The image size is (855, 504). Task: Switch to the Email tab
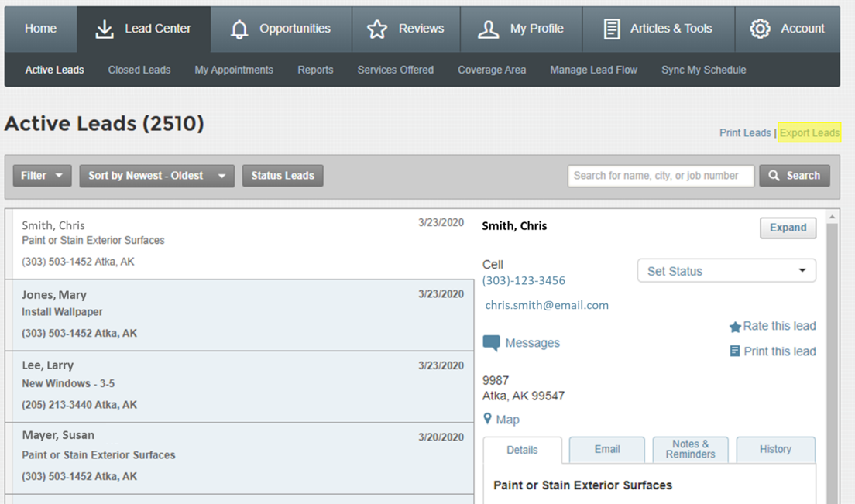click(x=607, y=450)
